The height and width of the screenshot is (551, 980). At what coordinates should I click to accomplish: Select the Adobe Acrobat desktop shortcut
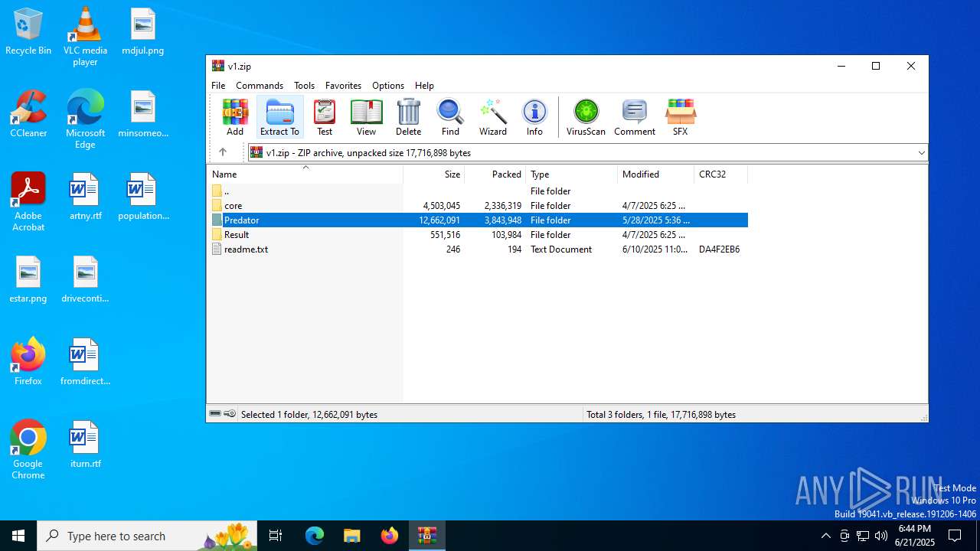click(28, 202)
